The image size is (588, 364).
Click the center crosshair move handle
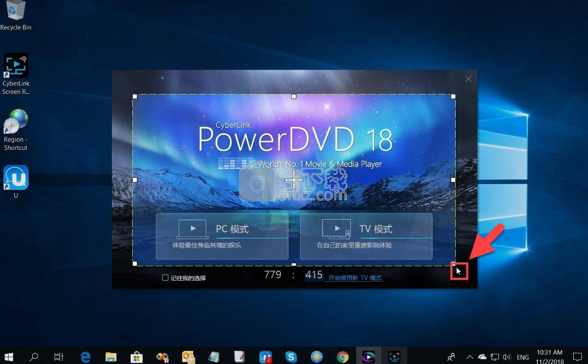294,180
